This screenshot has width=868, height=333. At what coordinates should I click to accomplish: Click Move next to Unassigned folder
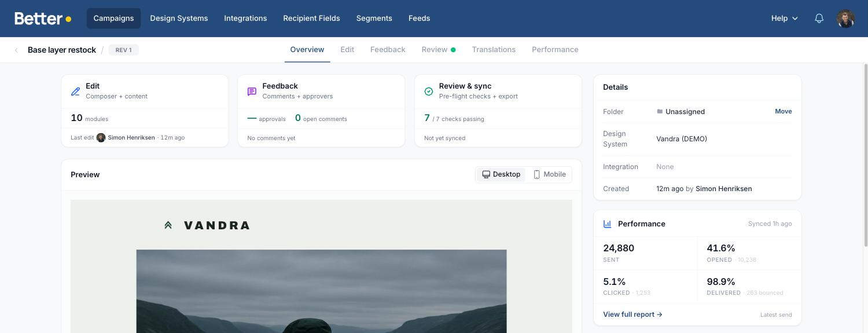[x=784, y=111]
